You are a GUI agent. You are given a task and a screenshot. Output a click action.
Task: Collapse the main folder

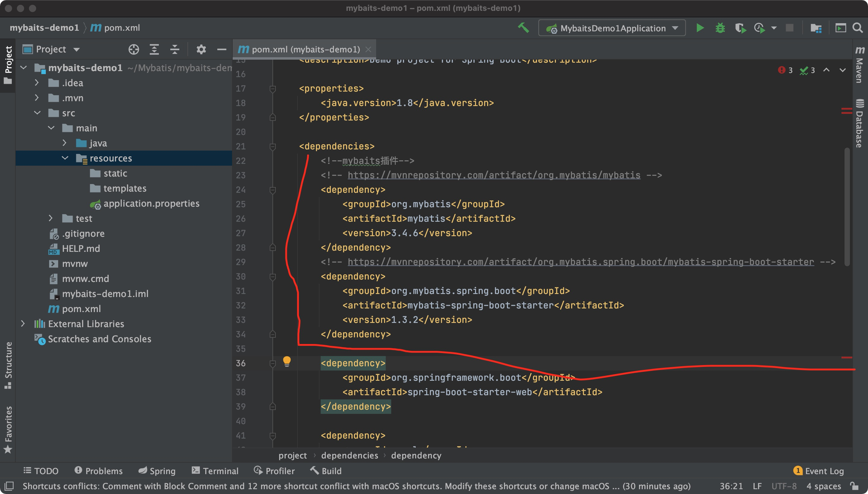coord(51,128)
